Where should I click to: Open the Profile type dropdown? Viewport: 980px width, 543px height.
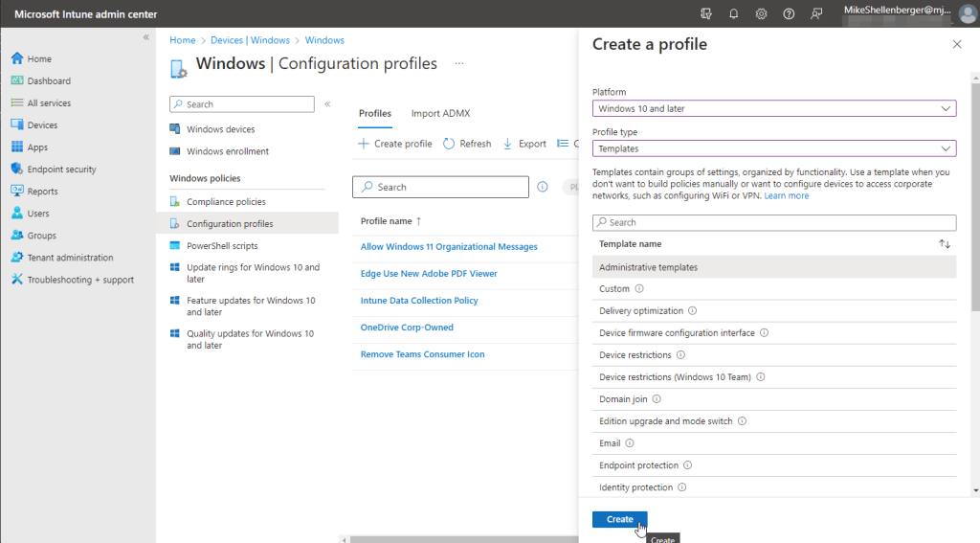[773, 149]
